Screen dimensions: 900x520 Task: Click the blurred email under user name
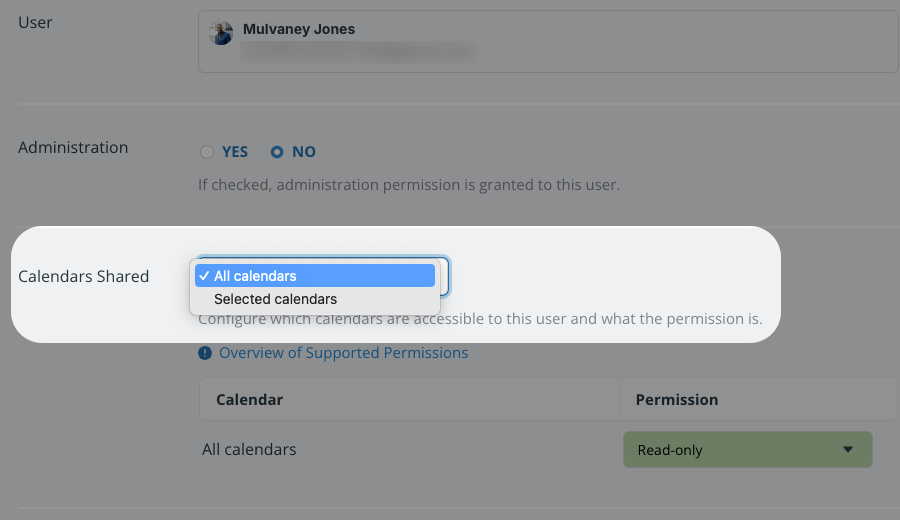[x=358, y=51]
